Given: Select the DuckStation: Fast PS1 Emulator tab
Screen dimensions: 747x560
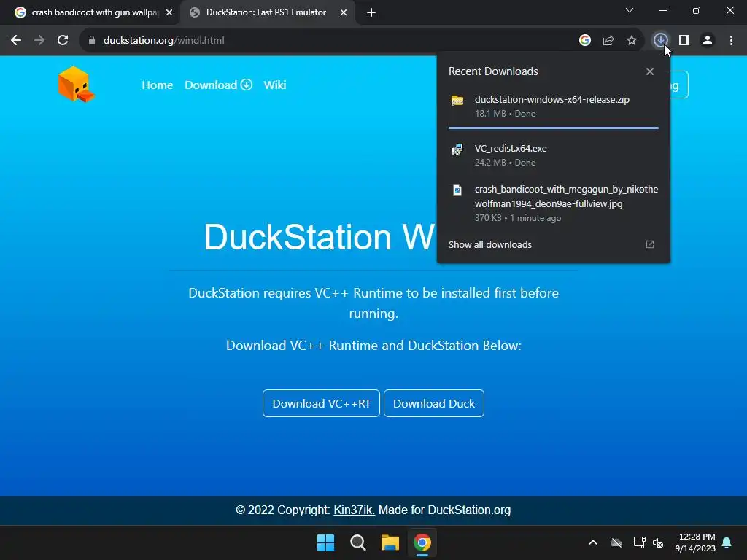Looking at the screenshot, I should [266, 12].
